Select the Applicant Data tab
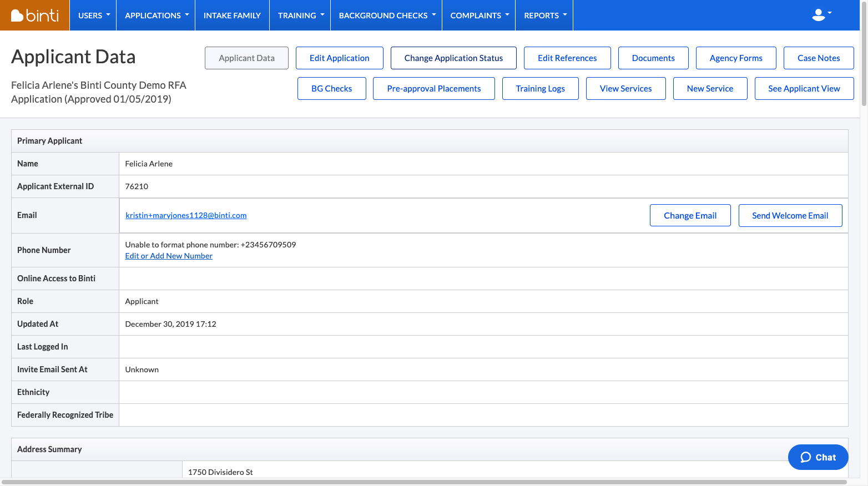Screen dimensions: 868x486 [x=246, y=58]
